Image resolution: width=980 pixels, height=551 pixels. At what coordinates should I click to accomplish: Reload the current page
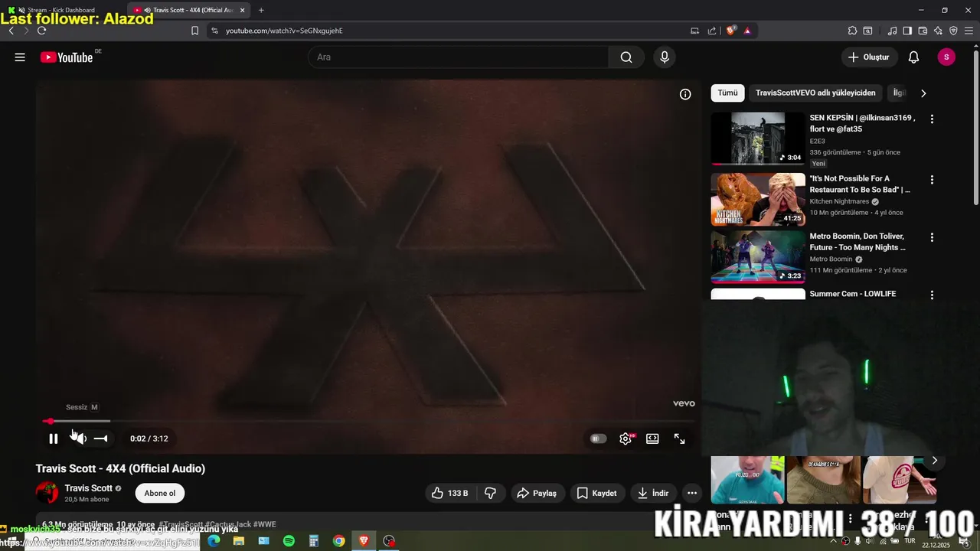(41, 31)
